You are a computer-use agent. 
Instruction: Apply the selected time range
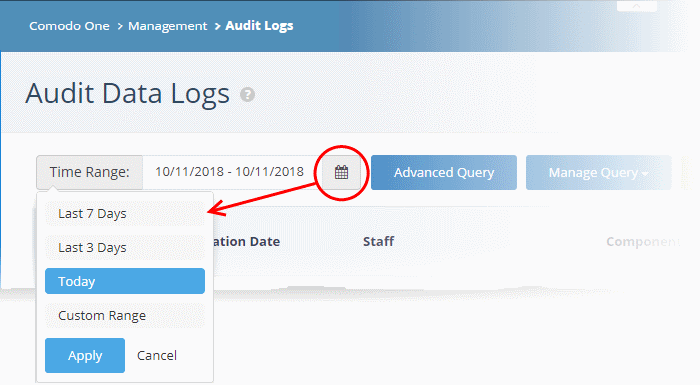click(x=85, y=356)
